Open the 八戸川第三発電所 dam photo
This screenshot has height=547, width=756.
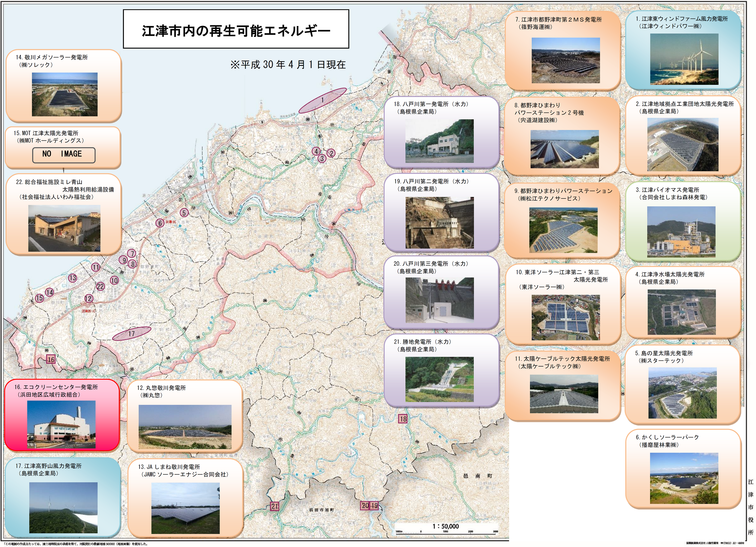[440, 300]
